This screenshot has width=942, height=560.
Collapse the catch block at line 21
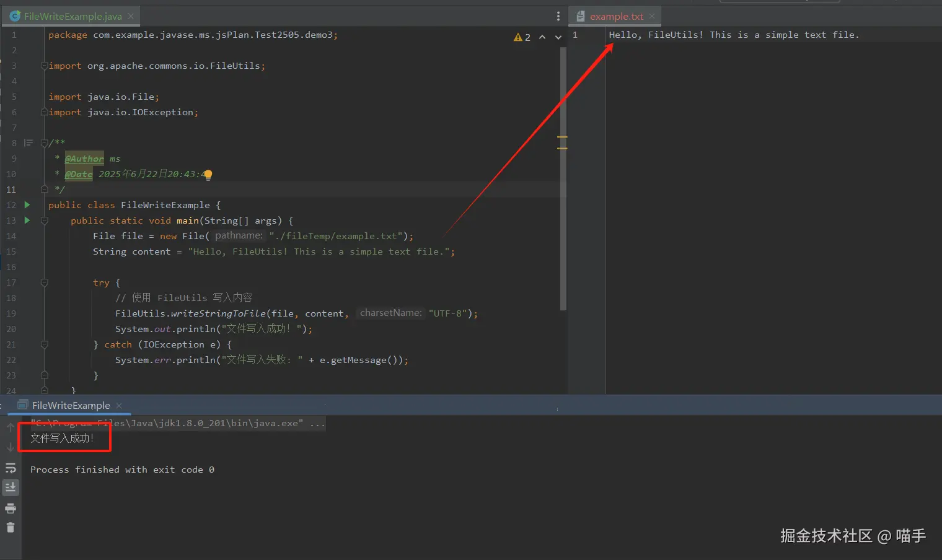(44, 344)
